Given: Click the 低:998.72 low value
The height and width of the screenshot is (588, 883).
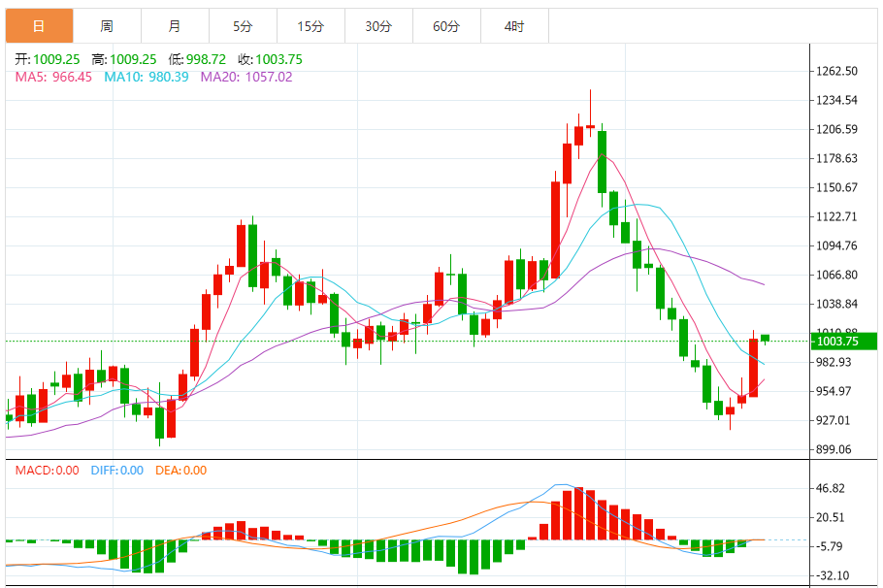Looking at the screenshot, I should pos(197,60).
